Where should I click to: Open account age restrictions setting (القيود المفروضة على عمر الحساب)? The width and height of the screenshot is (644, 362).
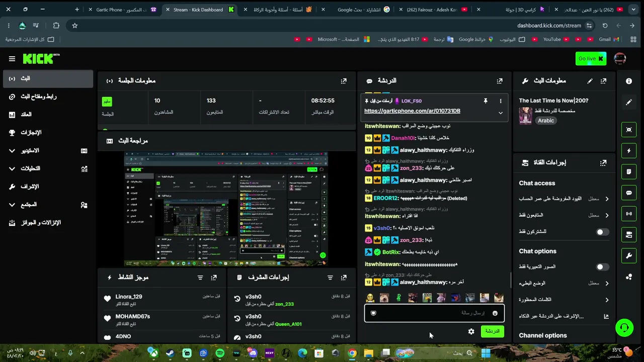564,199
